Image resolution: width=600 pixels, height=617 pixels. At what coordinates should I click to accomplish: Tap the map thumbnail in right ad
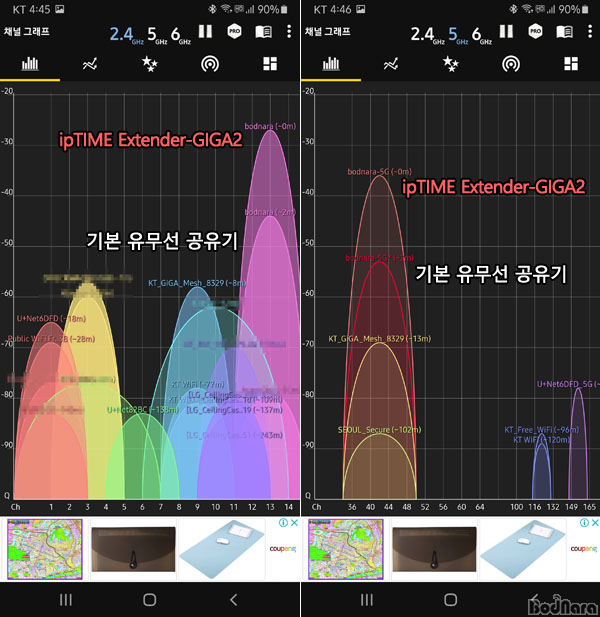tap(346, 549)
